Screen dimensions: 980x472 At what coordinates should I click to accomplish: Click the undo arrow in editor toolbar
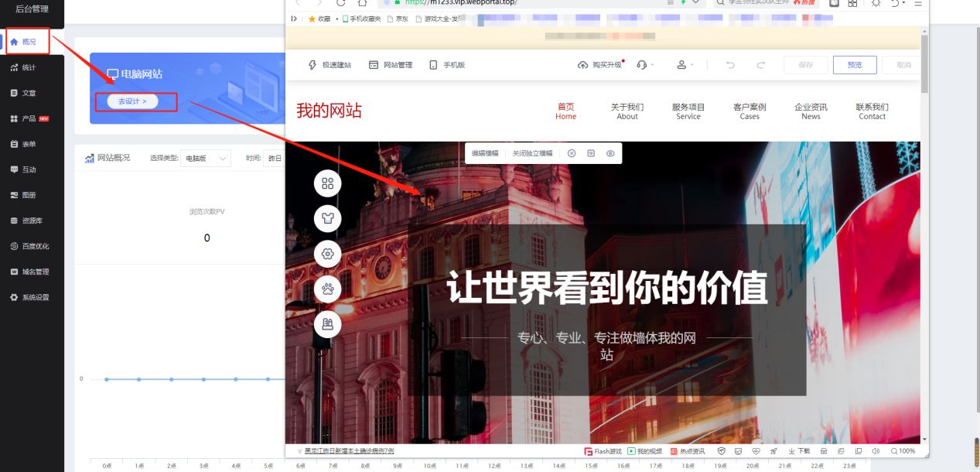(x=730, y=65)
